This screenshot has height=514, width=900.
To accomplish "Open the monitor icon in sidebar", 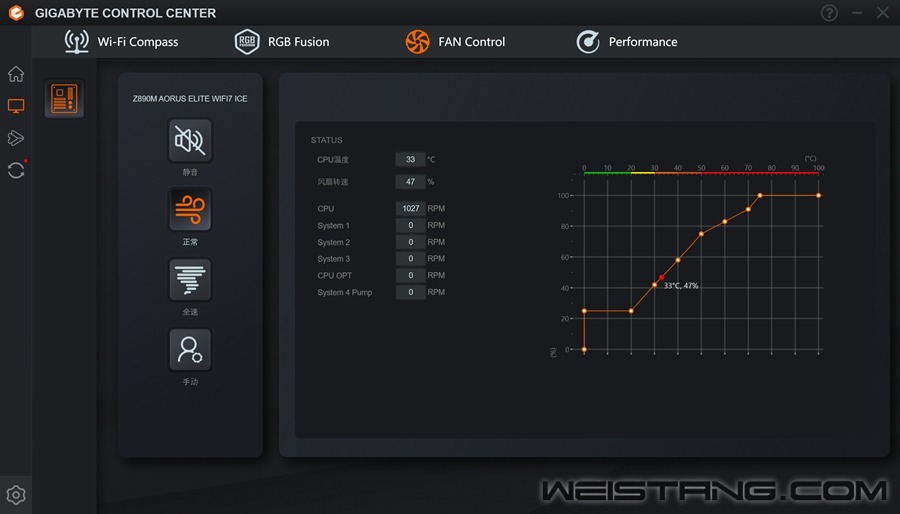I will [16, 106].
